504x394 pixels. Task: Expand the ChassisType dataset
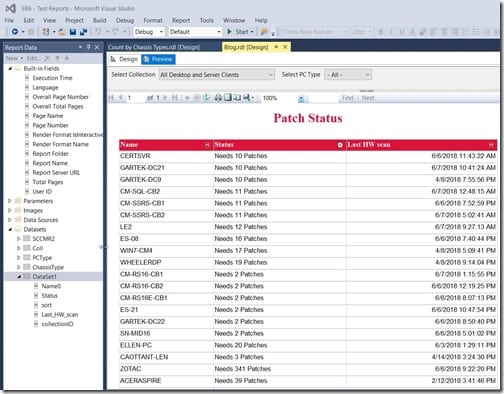pyautogui.click(x=19, y=267)
